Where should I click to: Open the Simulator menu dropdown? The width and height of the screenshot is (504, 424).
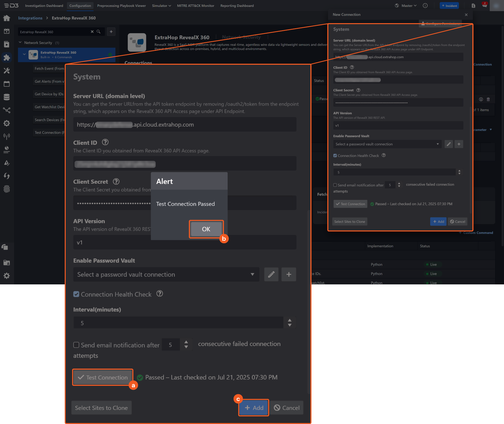pyautogui.click(x=161, y=6)
